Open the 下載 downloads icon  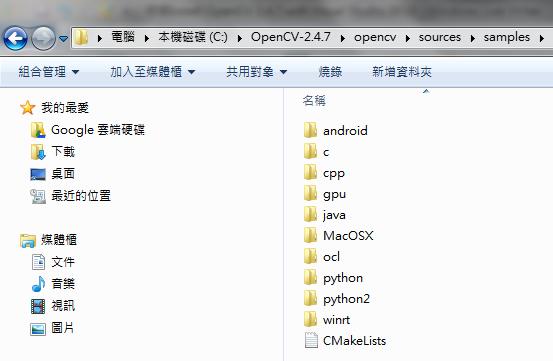(x=38, y=152)
